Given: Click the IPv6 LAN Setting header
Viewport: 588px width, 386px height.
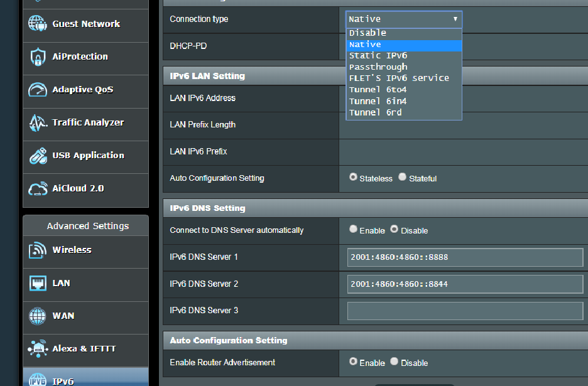Looking at the screenshot, I should (x=207, y=76).
